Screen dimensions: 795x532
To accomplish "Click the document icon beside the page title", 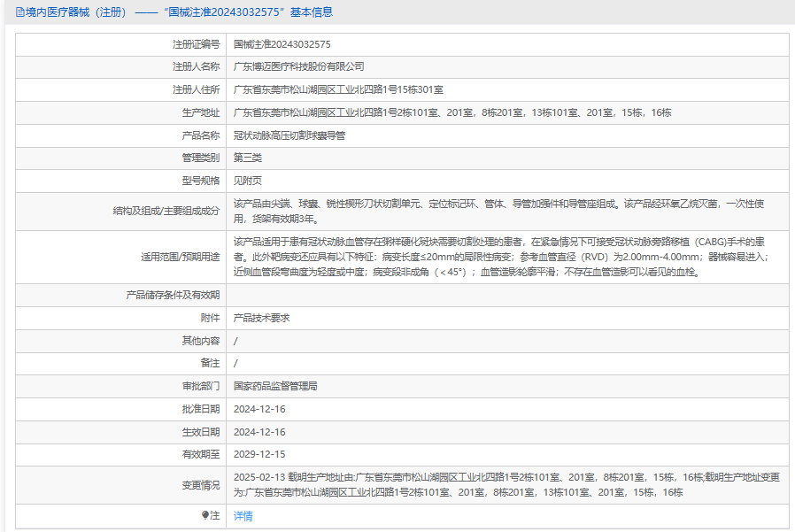I will [20, 12].
